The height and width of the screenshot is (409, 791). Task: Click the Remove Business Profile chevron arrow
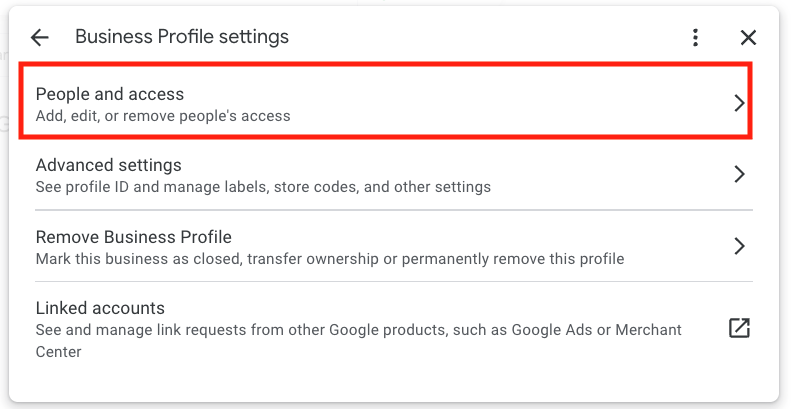pos(739,246)
